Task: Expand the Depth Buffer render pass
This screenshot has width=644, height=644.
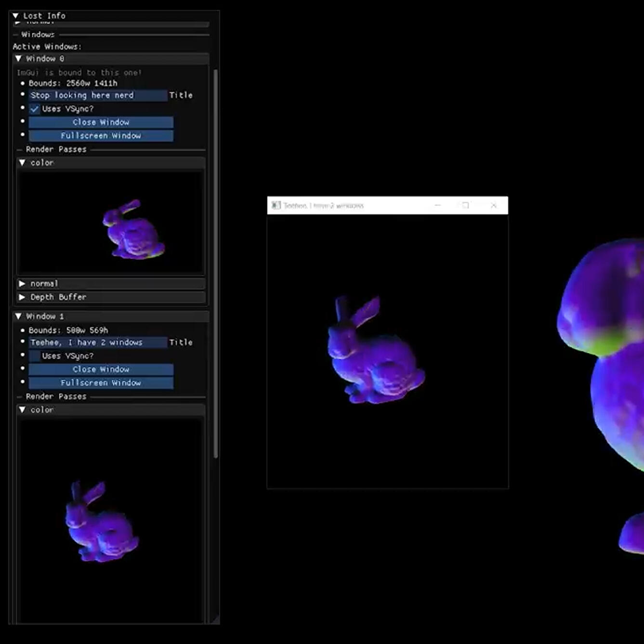Action: (x=22, y=297)
